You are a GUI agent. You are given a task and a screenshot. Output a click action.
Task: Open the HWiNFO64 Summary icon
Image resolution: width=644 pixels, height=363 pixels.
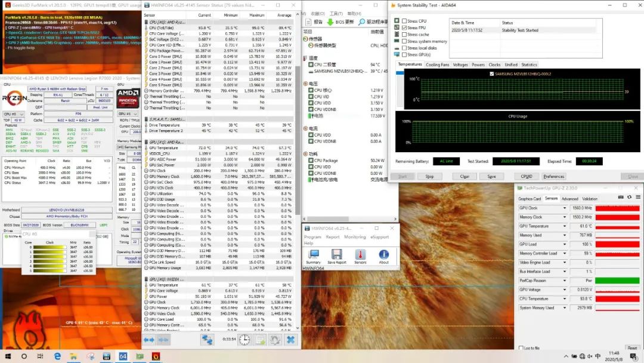313,254
